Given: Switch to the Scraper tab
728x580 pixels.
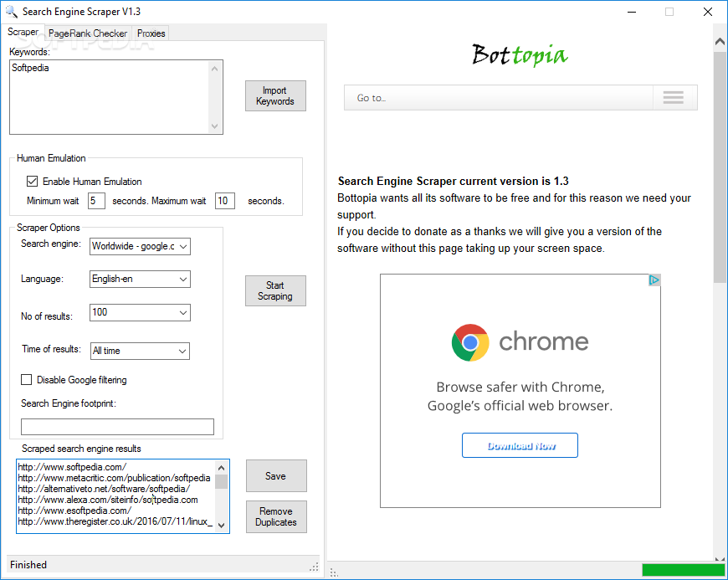Looking at the screenshot, I should [23, 32].
